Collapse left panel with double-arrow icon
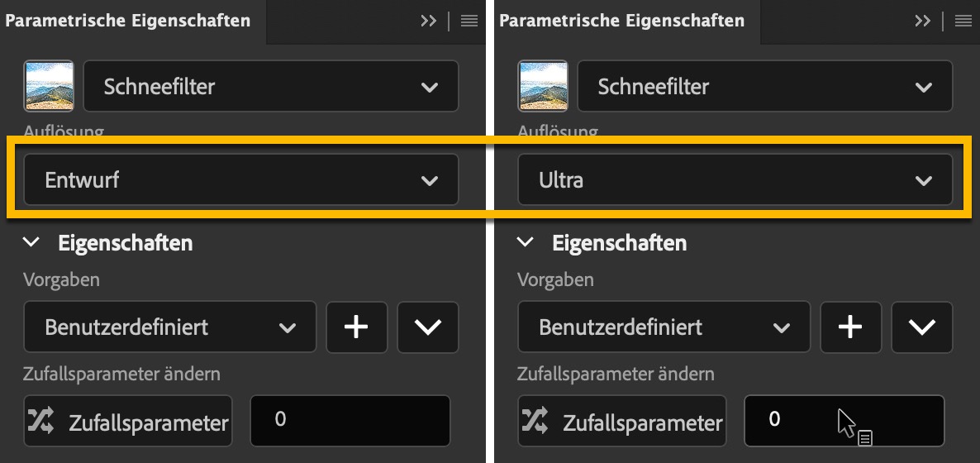 [x=428, y=21]
